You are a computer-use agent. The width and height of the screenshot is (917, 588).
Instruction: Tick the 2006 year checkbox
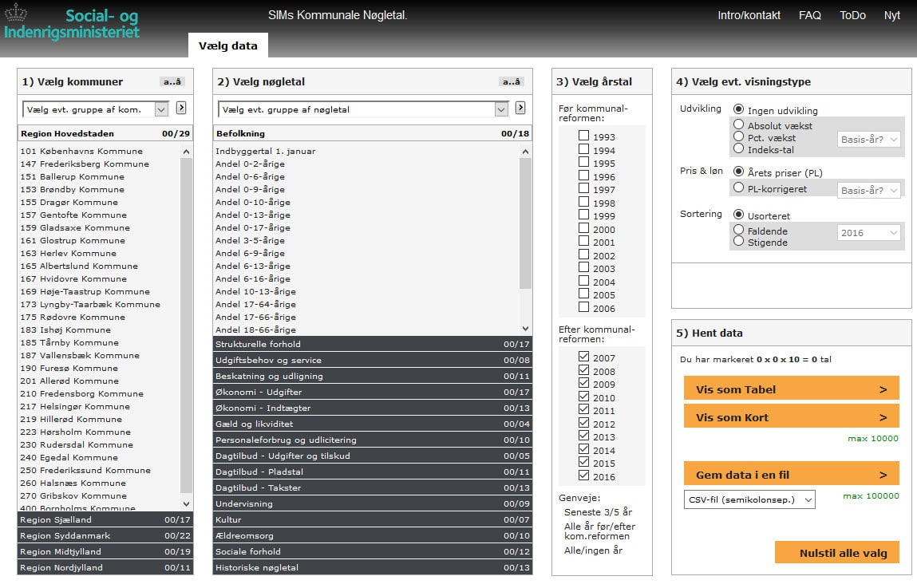point(584,308)
